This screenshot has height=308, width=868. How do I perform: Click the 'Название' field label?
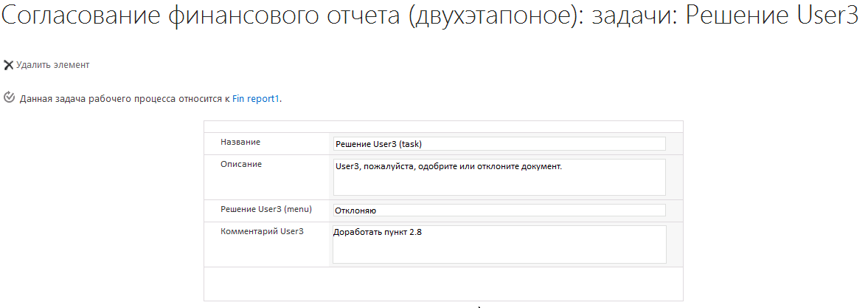240,142
